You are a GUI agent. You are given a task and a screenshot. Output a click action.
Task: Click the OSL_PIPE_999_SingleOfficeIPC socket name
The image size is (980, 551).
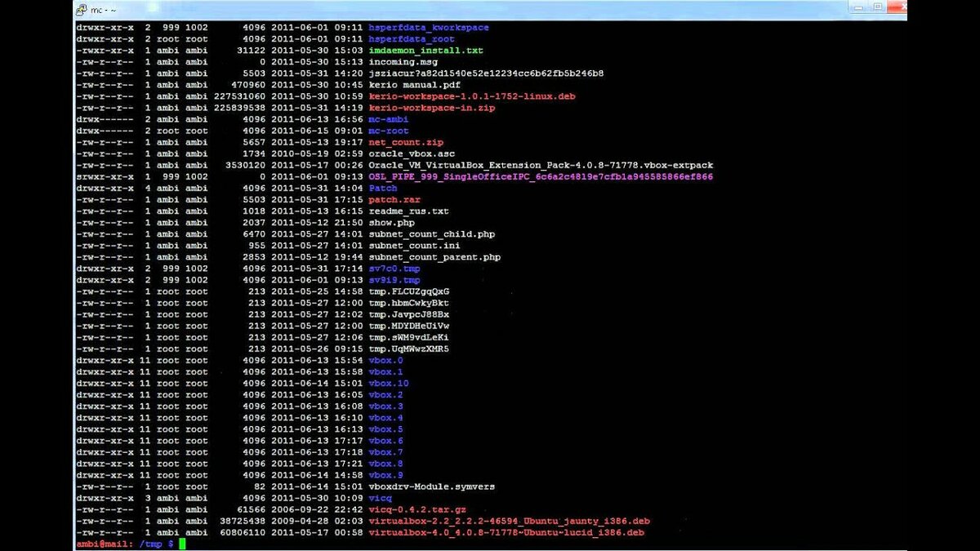(541, 177)
